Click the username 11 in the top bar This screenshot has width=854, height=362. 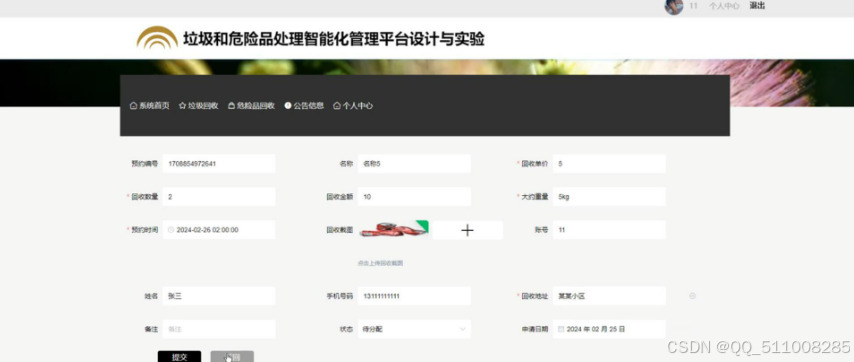[693, 6]
